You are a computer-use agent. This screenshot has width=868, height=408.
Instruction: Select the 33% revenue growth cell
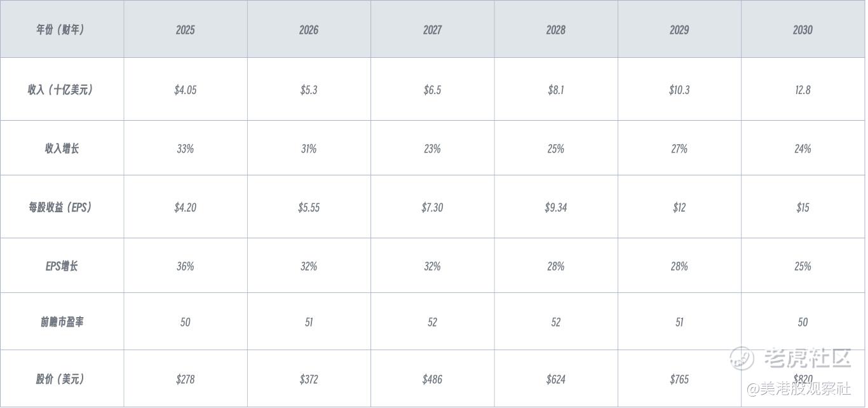(x=186, y=148)
